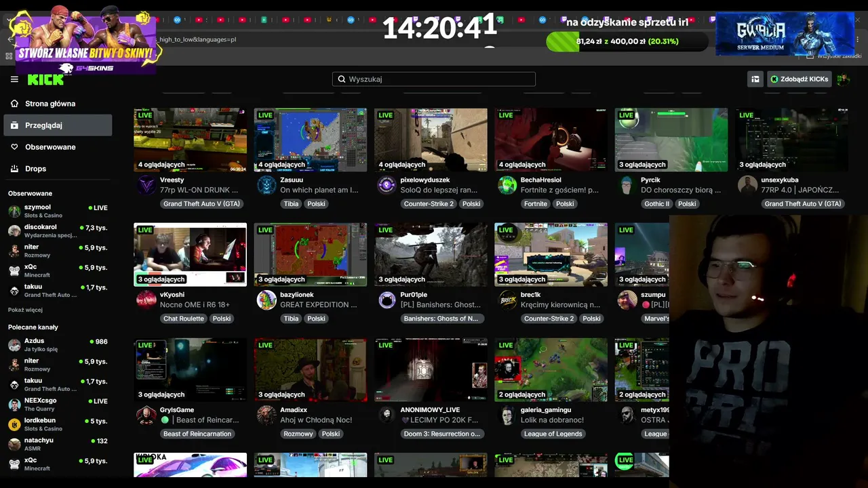This screenshot has height=488, width=868.
Task: Open the Drops sidebar item
Action: tap(58, 169)
